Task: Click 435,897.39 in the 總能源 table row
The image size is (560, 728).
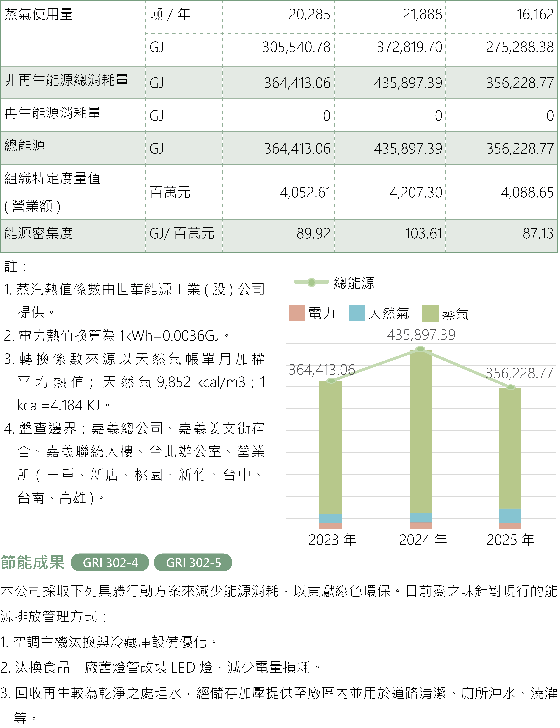Action: tap(408, 149)
